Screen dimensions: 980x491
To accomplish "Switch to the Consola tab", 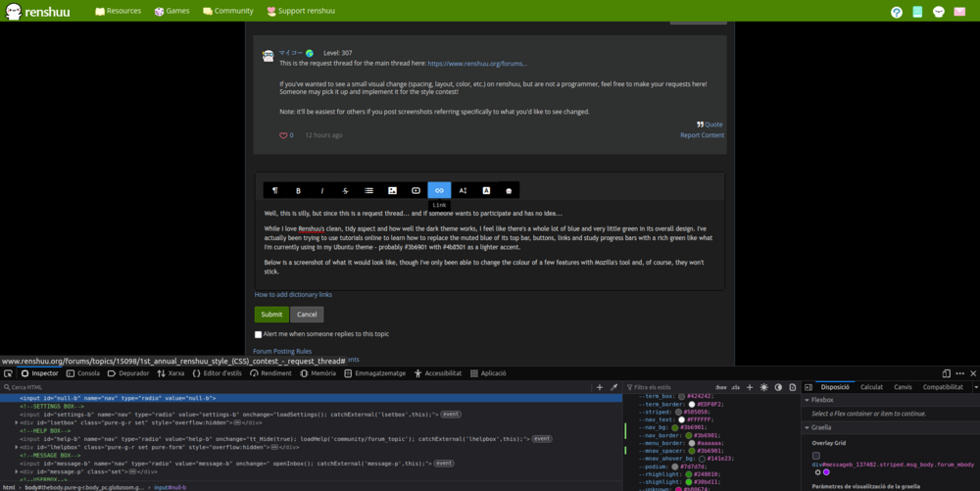I will coord(82,373).
